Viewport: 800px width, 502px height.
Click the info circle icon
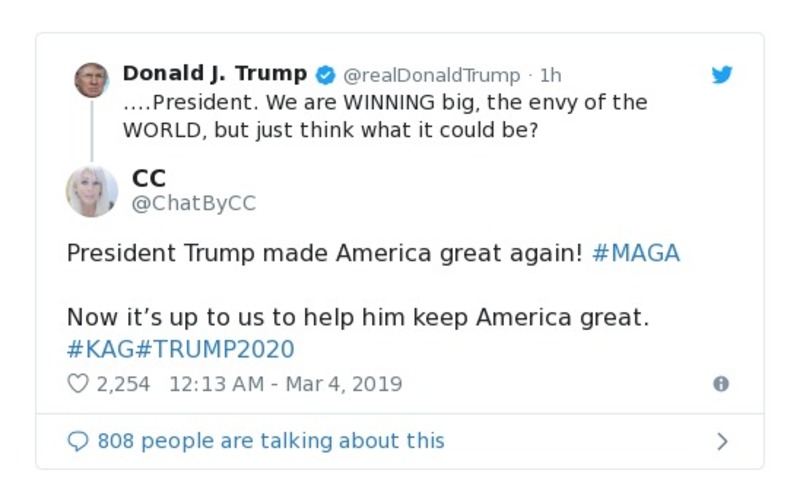(721, 384)
